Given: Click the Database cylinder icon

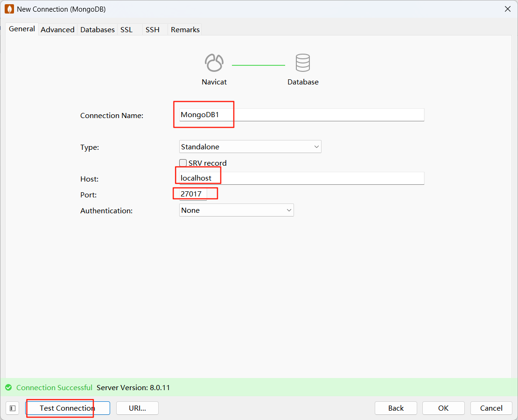Looking at the screenshot, I should click(x=302, y=63).
